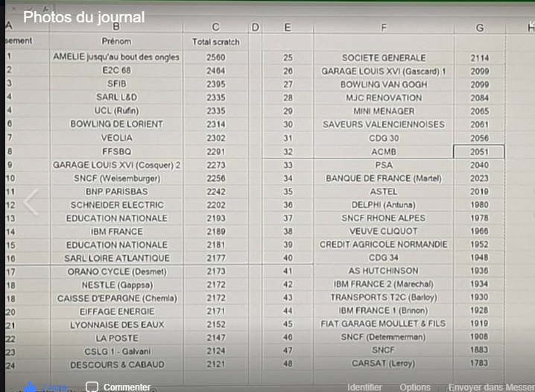
Task: Select the PSA cell
Action: 384,165
